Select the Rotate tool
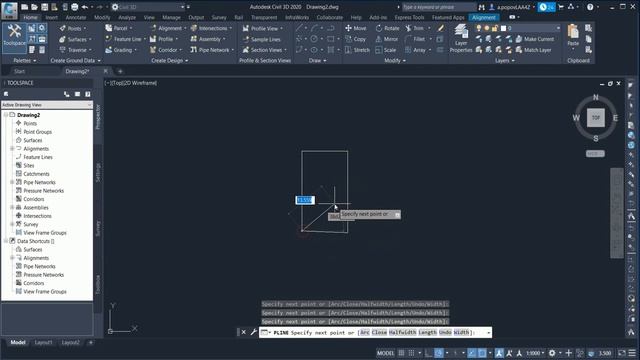The height and width of the screenshot is (360, 640). click(x=387, y=28)
